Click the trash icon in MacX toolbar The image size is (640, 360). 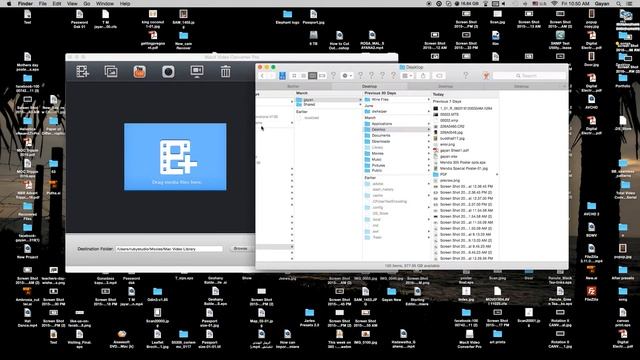coord(225,72)
